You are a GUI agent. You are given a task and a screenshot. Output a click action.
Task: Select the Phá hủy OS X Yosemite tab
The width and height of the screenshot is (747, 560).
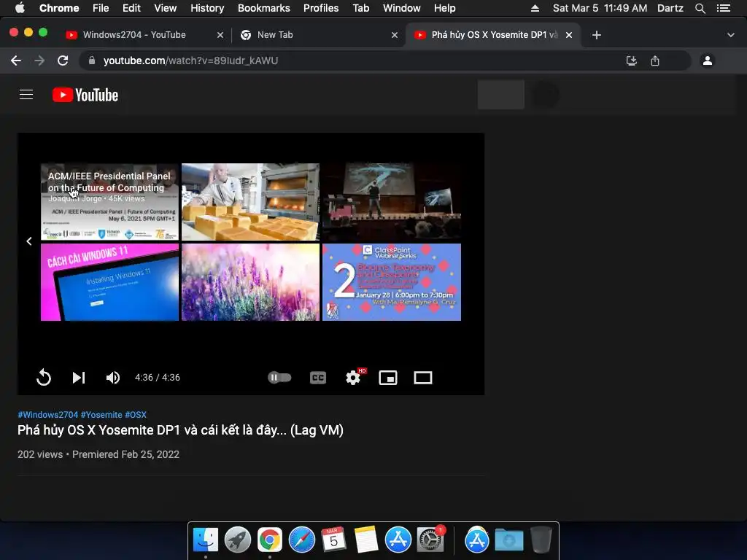click(x=493, y=35)
